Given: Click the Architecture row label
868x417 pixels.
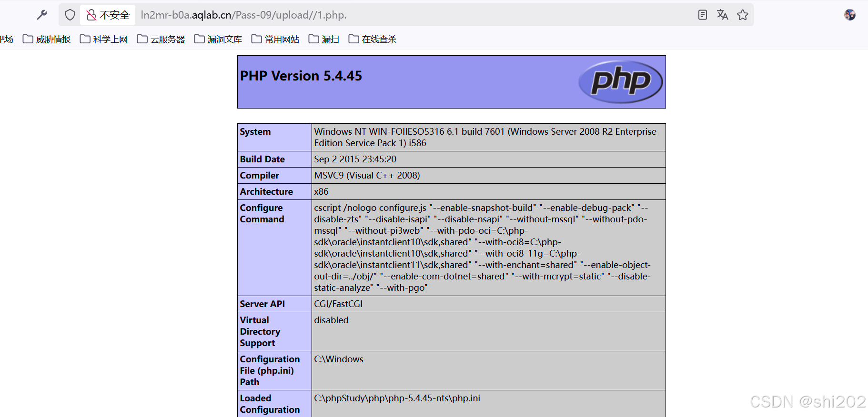Looking at the screenshot, I should 266,192.
